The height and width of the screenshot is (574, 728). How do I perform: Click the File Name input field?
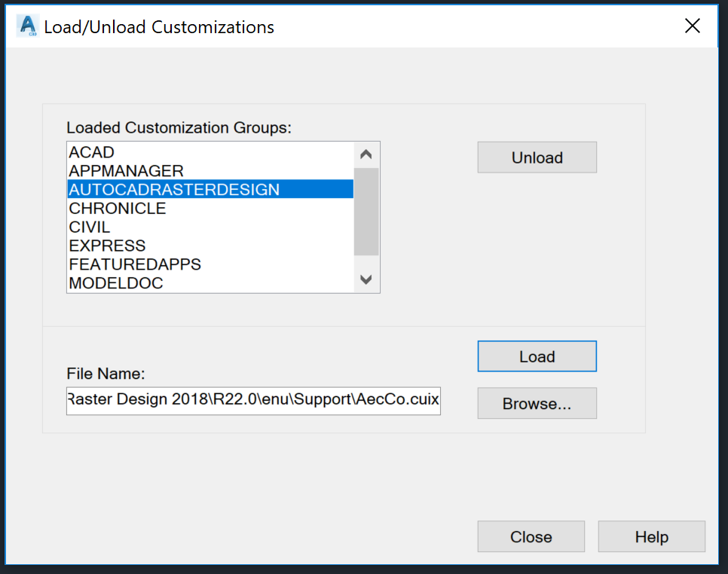click(253, 401)
